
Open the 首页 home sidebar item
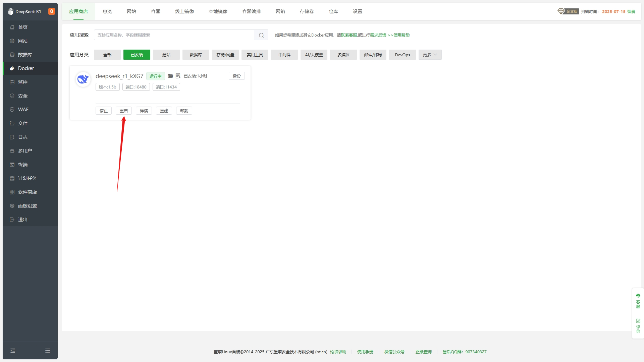[x=30, y=27]
